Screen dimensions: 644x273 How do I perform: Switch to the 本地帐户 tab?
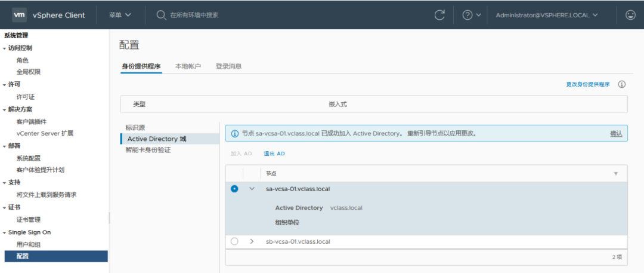188,66
